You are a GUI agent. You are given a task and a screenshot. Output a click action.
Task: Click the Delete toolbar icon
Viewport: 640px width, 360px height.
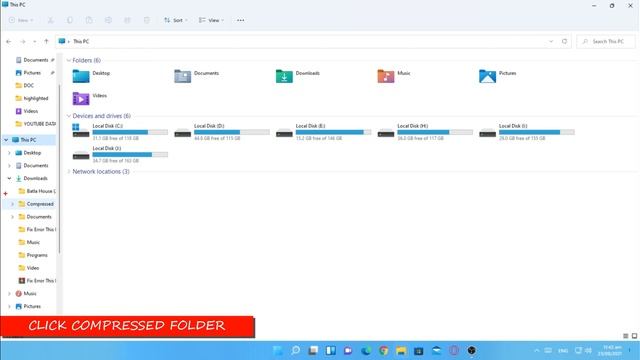147,20
